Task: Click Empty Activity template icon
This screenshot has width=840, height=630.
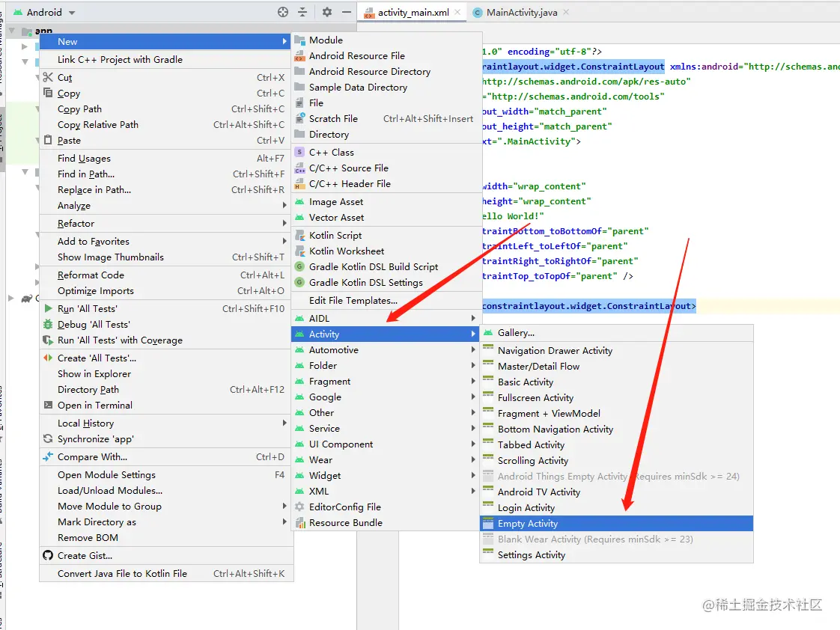Action: click(488, 523)
